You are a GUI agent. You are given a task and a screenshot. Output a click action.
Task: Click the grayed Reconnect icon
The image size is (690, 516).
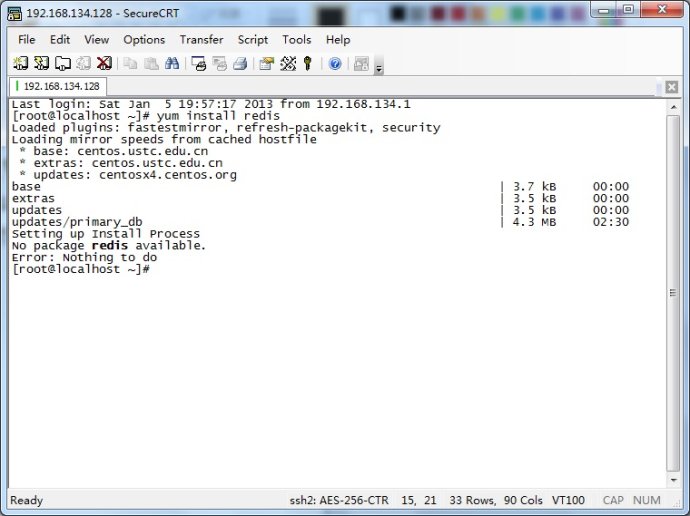point(83,63)
